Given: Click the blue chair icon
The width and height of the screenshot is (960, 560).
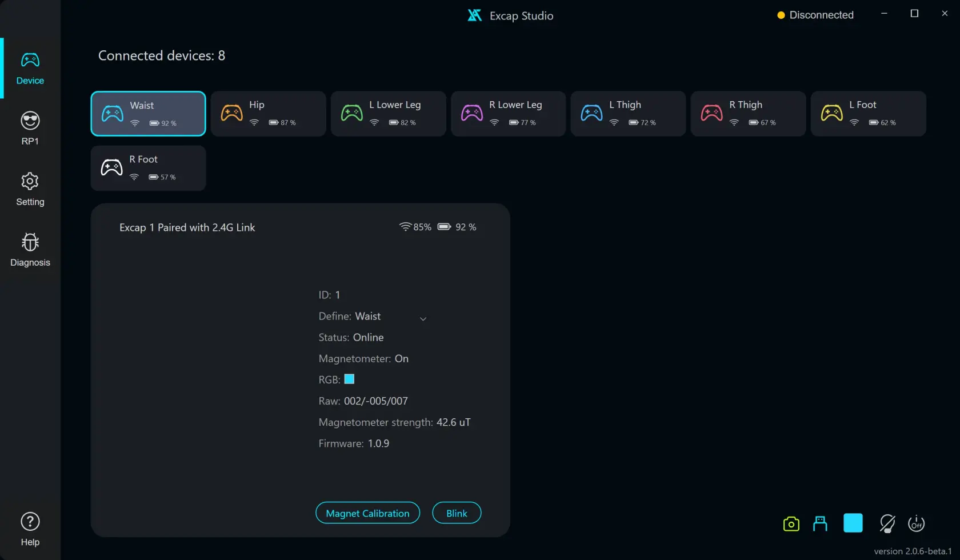Looking at the screenshot, I should coord(820,523).
